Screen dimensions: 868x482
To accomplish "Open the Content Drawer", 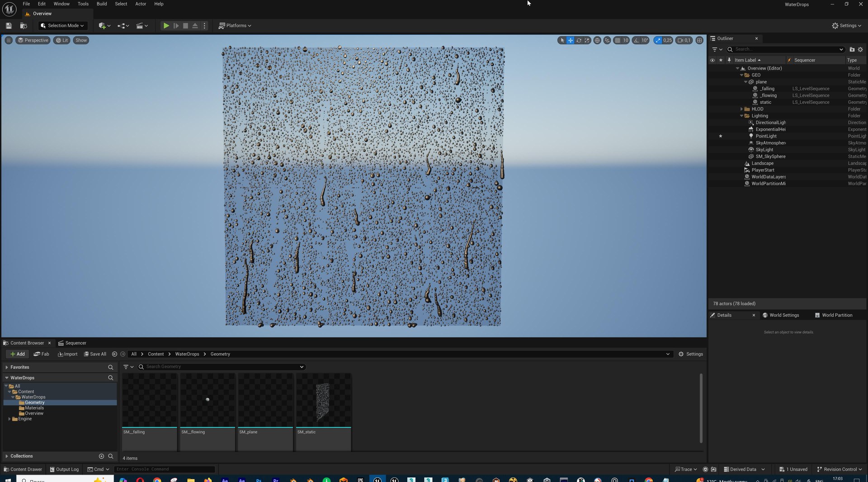I will point(23,469).
